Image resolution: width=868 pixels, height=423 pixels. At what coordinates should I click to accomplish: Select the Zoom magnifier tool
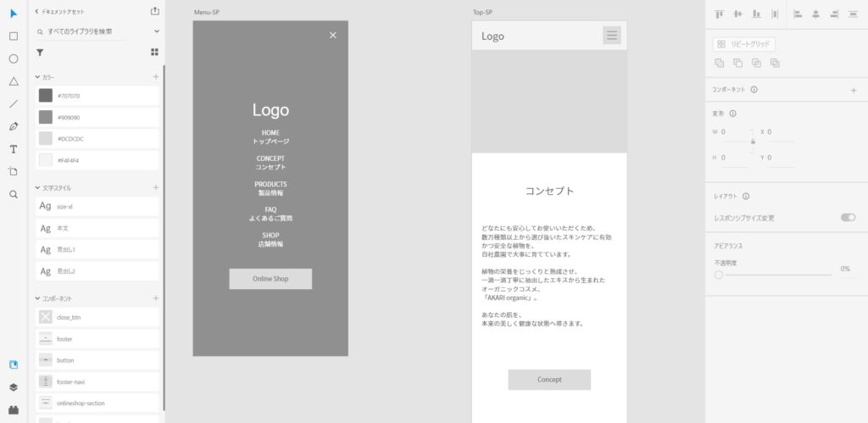click(14, 194)
